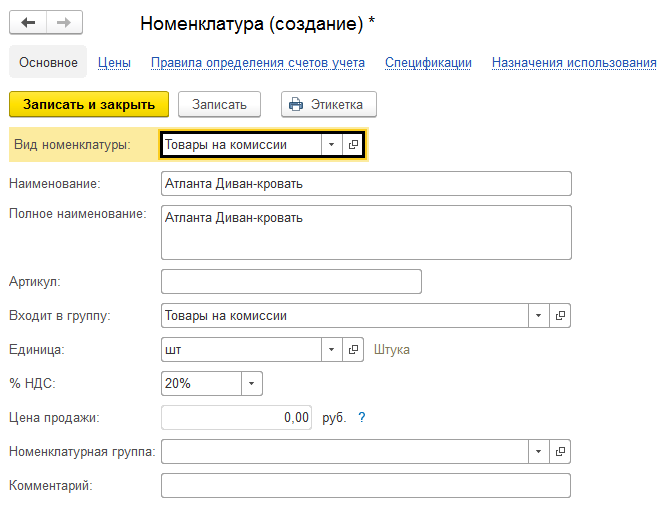Click the Записать button
Screen dimensions: 666x505
click(x=219, y=104)
